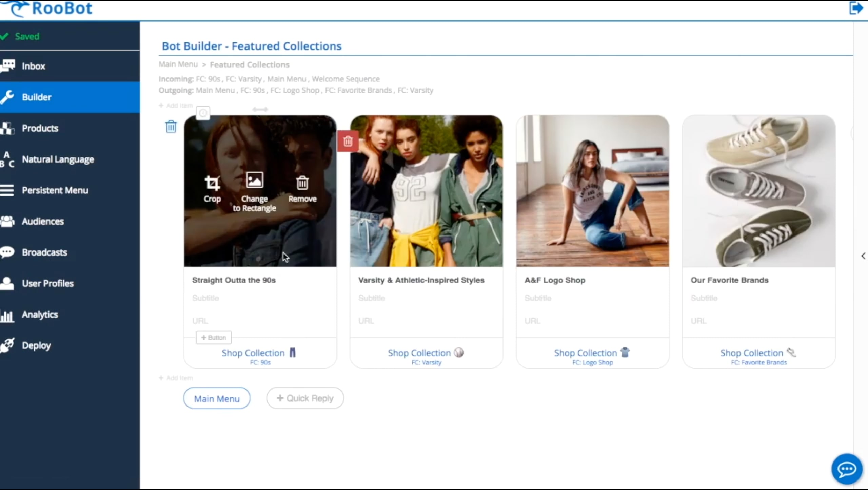
Task: Edit the 'Our Favorite Brands' title
Action: click(730, 280)
